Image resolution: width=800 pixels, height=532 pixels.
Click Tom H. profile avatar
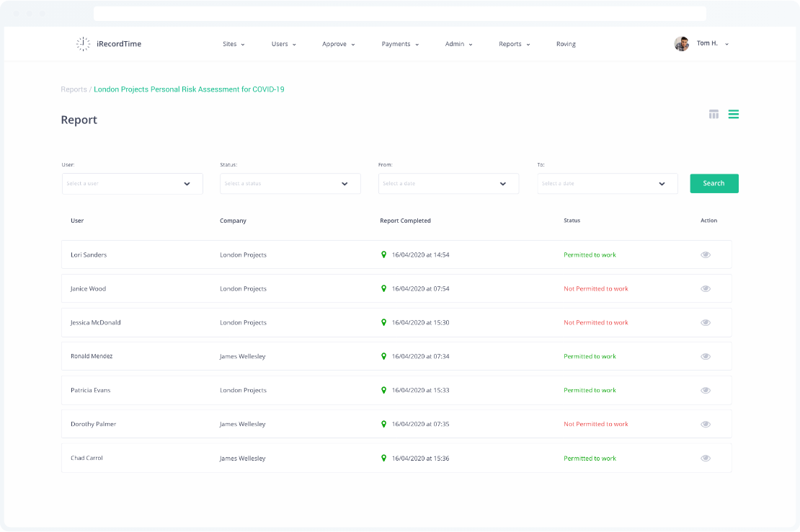(x=681, y=44)
